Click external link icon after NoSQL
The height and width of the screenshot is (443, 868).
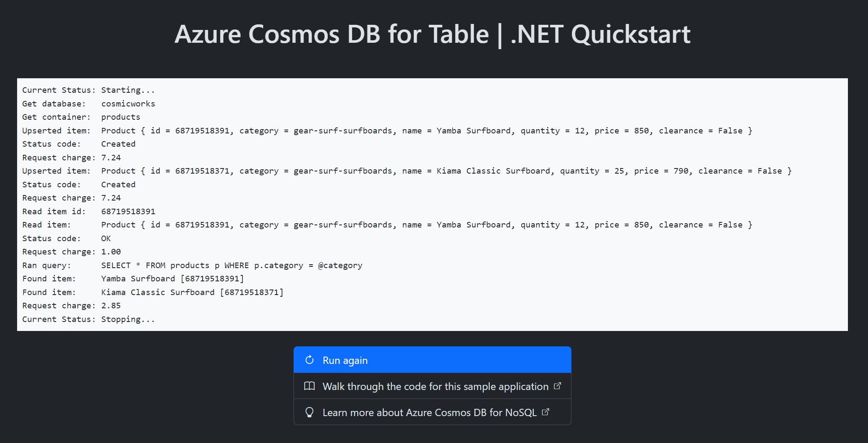point(545,412)
